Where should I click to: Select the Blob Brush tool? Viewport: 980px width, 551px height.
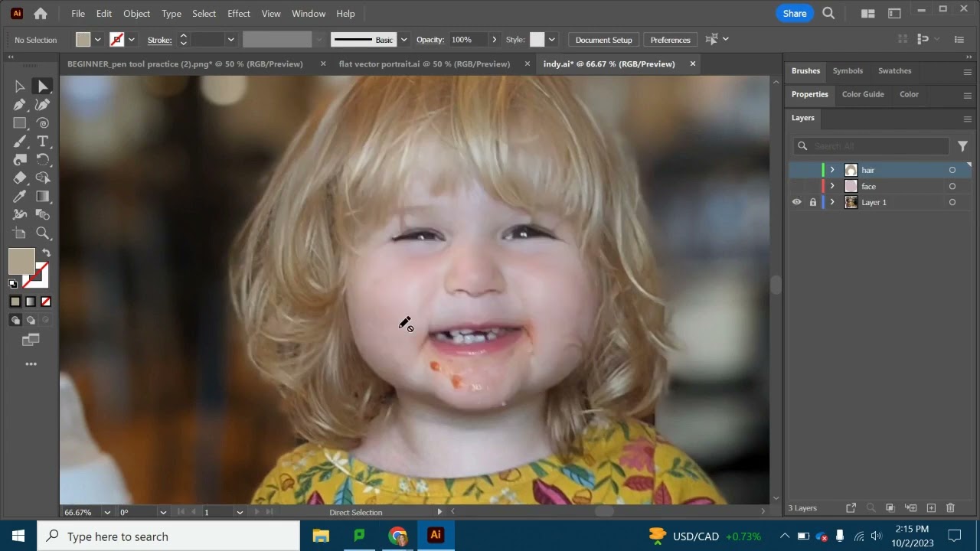point(20,160)
